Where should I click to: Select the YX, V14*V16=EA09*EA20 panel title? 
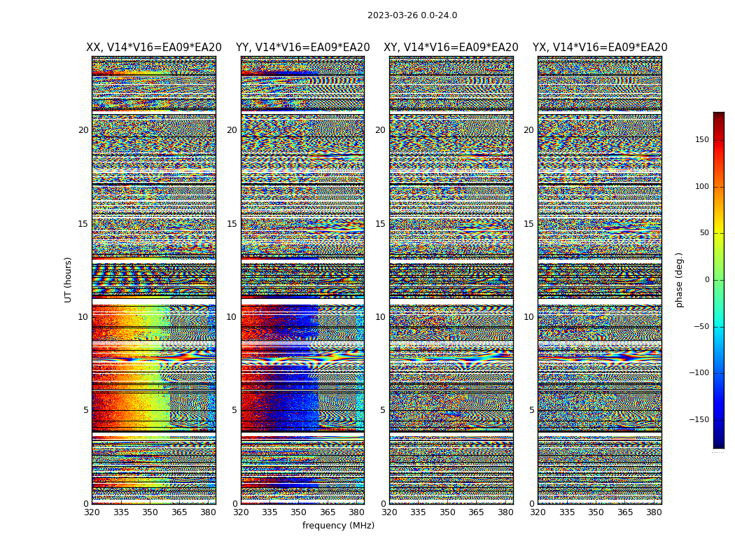point(600,48)
